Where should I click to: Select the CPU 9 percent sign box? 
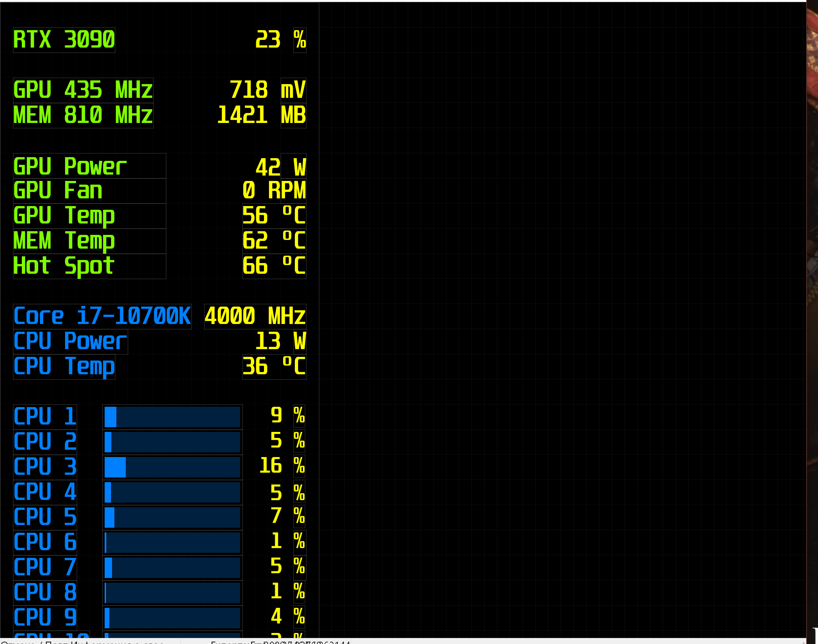[299, 617]
